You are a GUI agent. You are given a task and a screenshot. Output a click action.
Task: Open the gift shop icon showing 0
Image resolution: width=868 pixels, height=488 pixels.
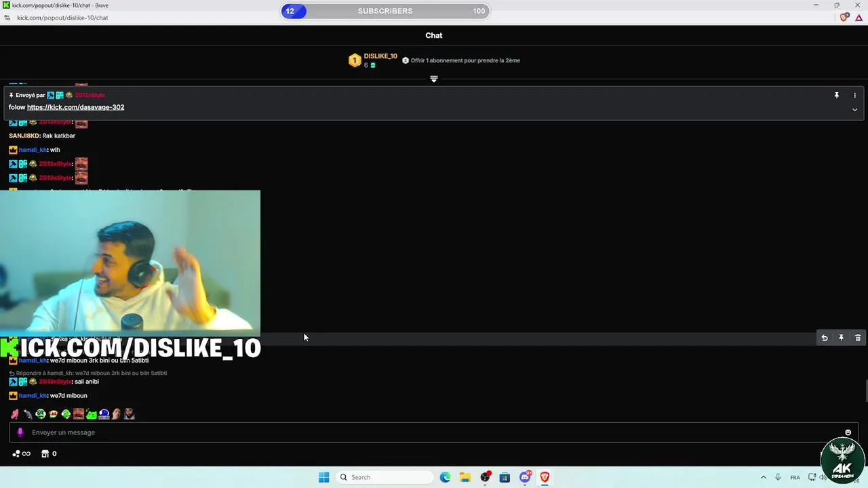pyautogui.click(x=49, y=453)
